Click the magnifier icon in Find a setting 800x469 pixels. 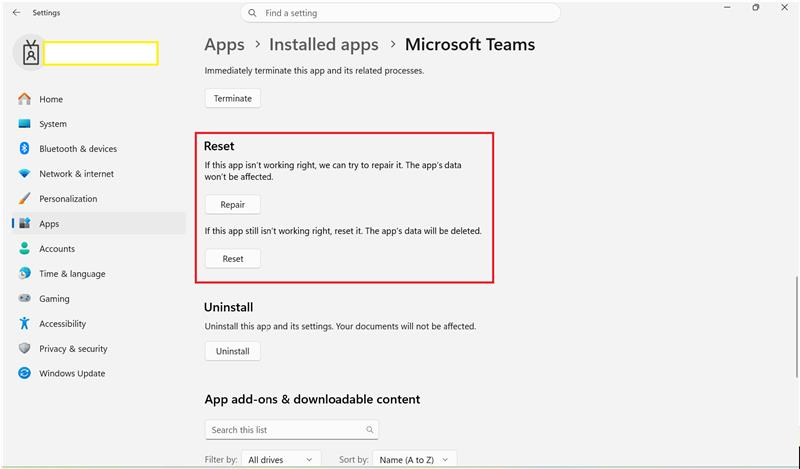pyautogui.click(x=252, y=13)
